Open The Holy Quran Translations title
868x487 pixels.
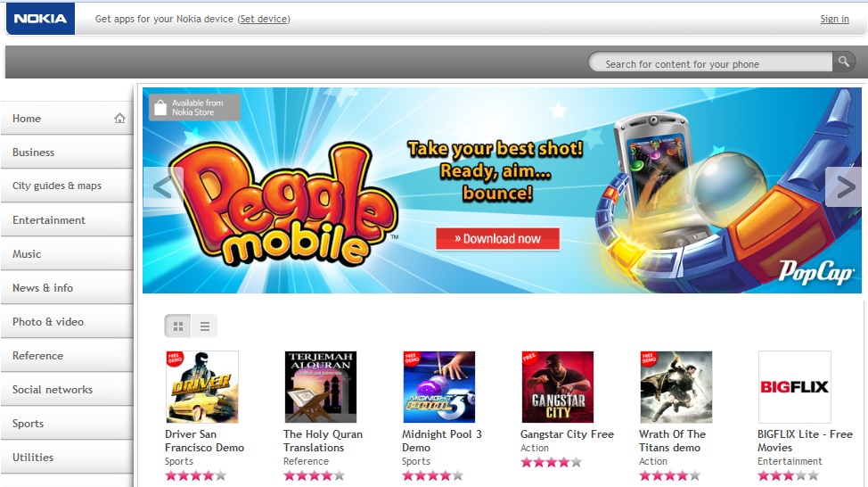click(x=323, y=441)
